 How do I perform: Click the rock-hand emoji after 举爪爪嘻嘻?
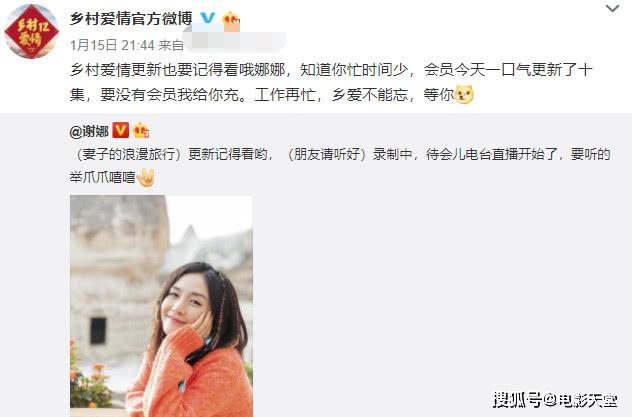tap(146, 177)
